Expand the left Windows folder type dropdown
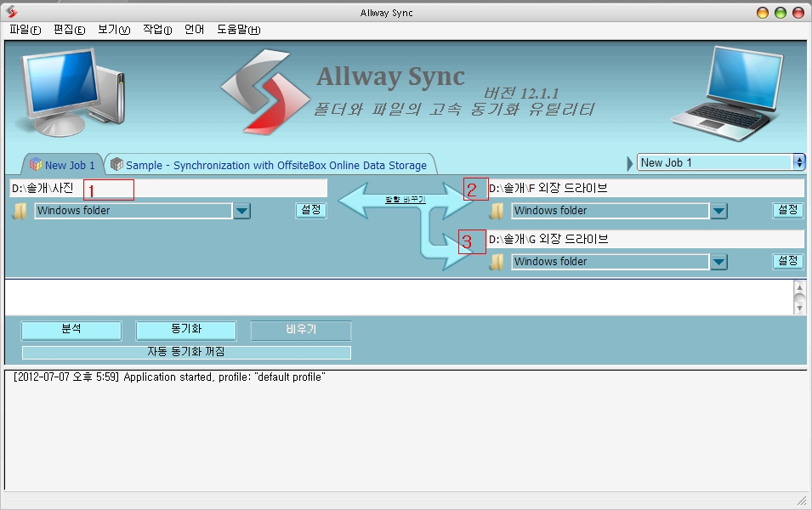 241,211
